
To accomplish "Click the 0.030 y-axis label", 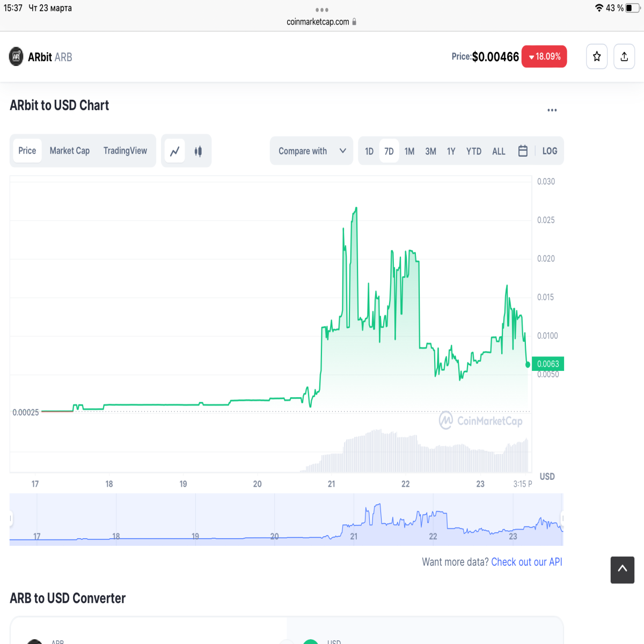I will (x=546, y=181).
